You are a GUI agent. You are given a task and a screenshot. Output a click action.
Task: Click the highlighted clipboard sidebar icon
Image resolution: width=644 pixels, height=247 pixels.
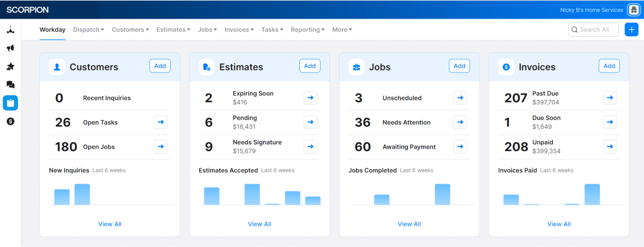tap(10, 103)
